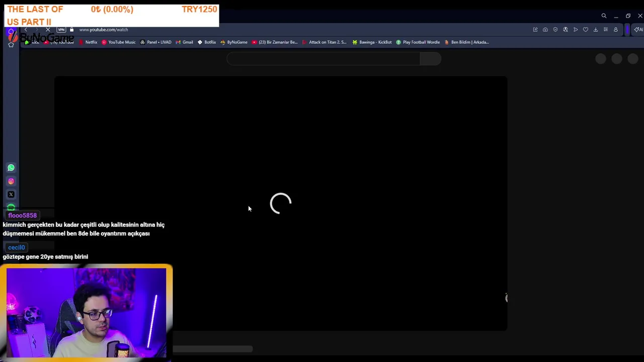
Task: Open the Bir Zamanlar Be... bookmark
Action: [x=275, y=42]
